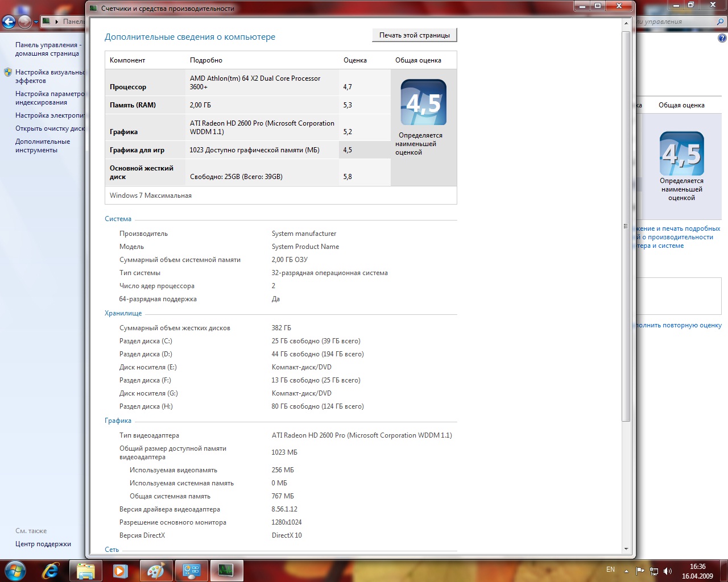This screenshot has width=728, height=582.
Task: Click the Хранилище section heading
Action: (x=123, y=313)
